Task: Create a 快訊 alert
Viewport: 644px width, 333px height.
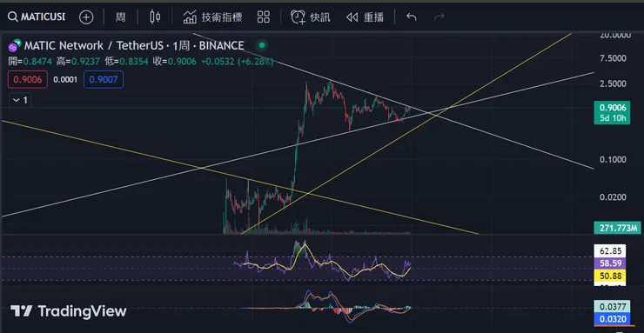Action: 311,17
